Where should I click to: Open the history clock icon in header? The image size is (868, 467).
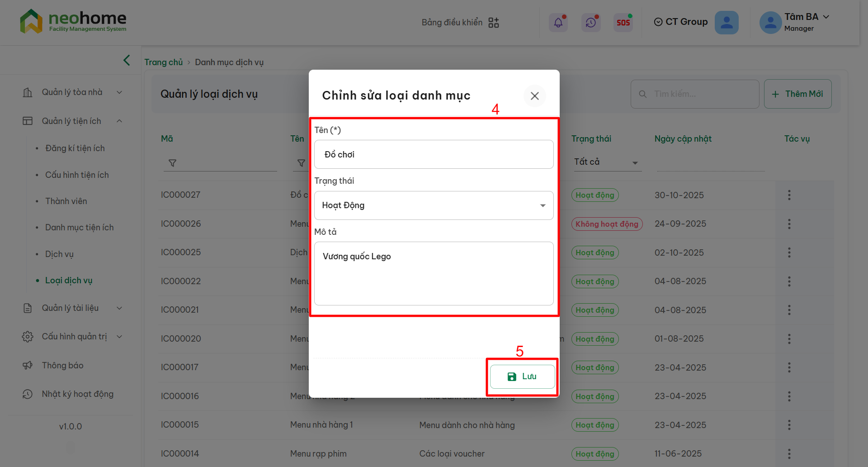(591, 23)
